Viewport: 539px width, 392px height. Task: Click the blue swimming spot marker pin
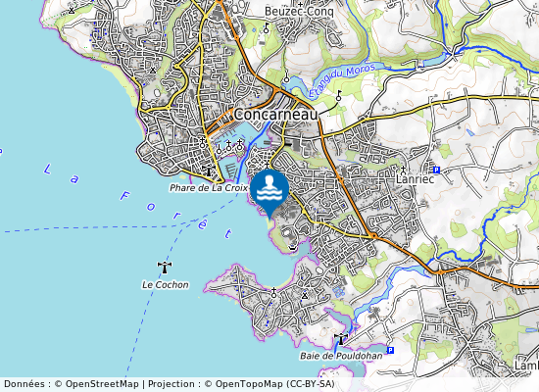point(269,194)
